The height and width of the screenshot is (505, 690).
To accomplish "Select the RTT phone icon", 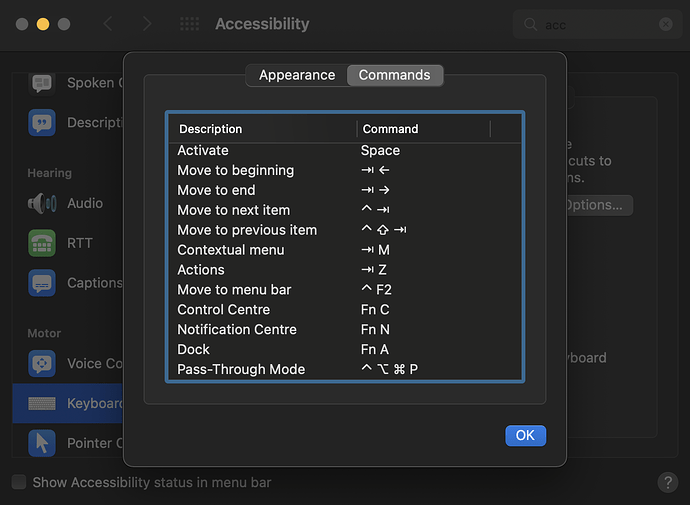I will tap(42, 243).
